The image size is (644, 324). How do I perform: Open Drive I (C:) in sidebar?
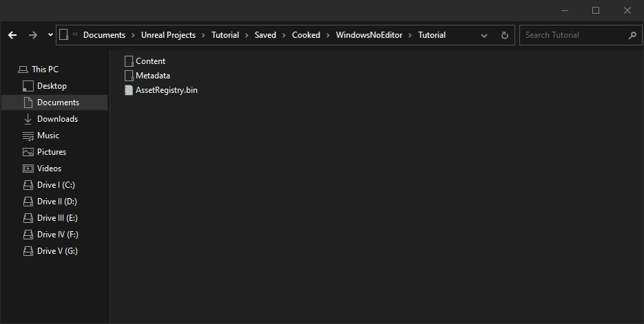pyautogui.click(x=56, y=185)
